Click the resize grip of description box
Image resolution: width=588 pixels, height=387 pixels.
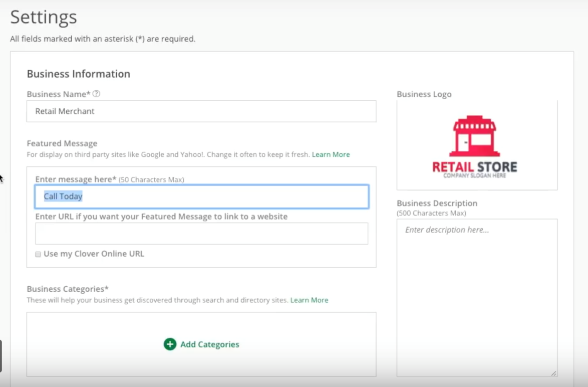553,373
